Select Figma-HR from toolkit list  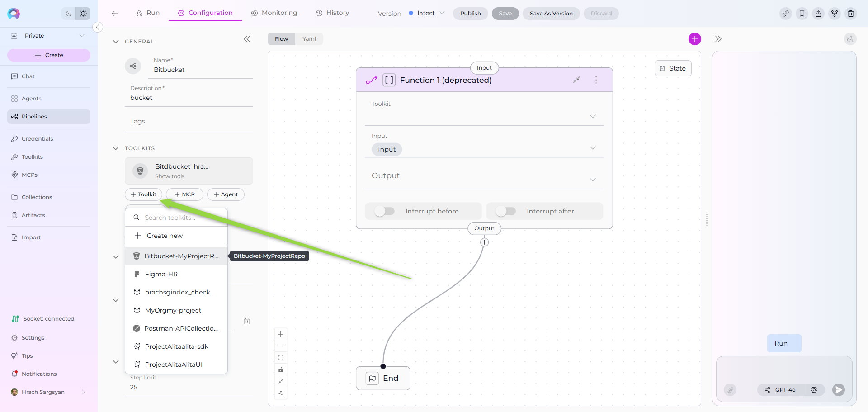pos(161,274)
